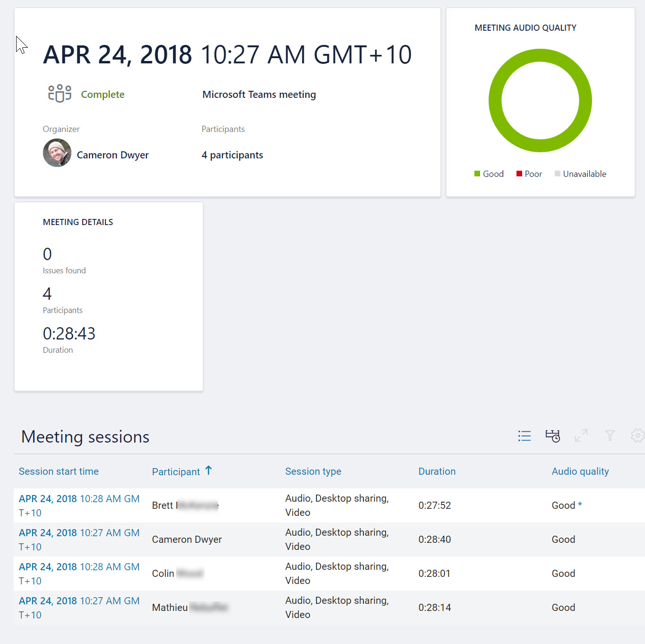Click the 0 Issues found value
This screenshot has height=644, width=645.
(47, 254)
